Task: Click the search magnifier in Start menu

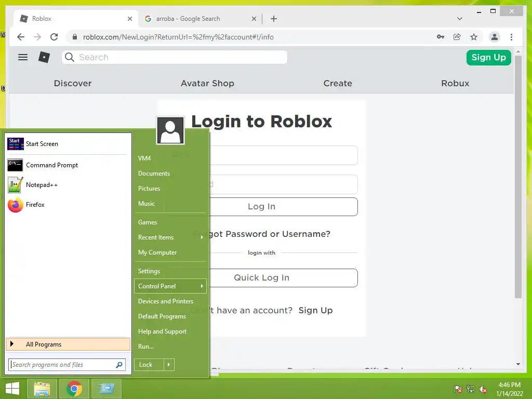Action: (119, 365)
